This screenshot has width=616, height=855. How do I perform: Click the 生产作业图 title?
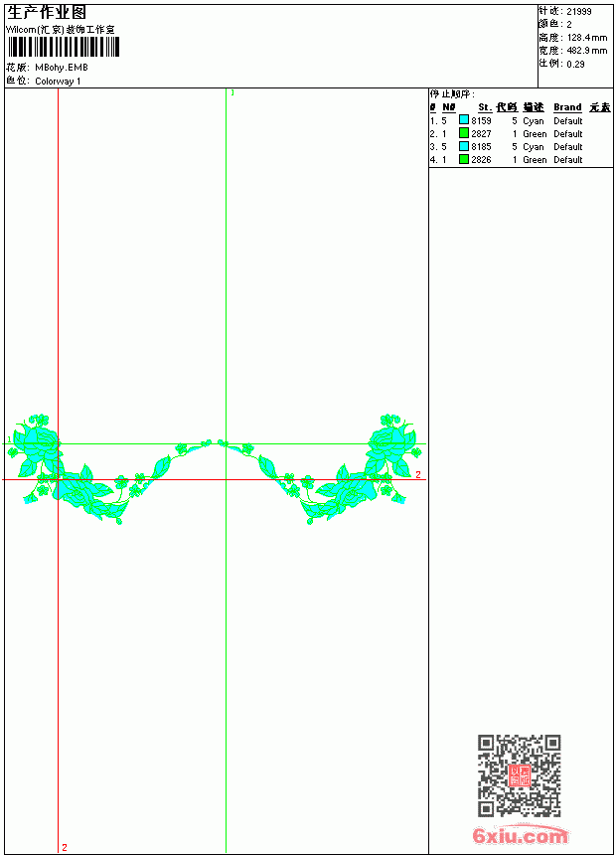coord(47,13)
